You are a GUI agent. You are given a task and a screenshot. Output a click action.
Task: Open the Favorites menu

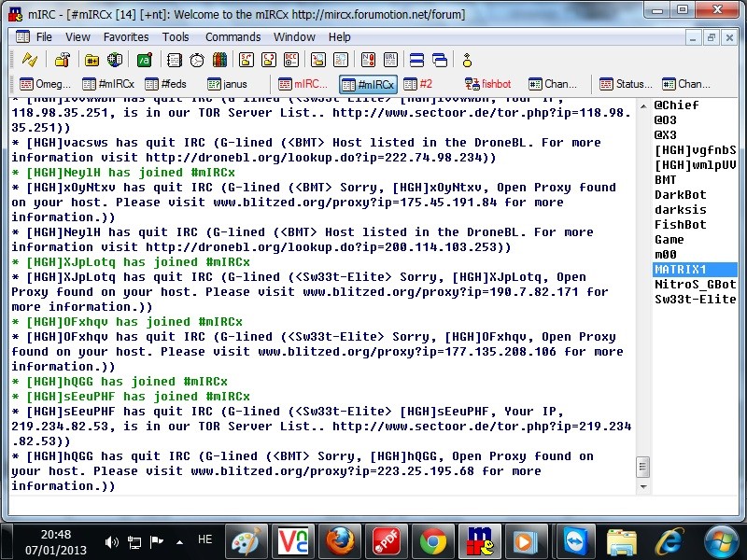(126, 37)
